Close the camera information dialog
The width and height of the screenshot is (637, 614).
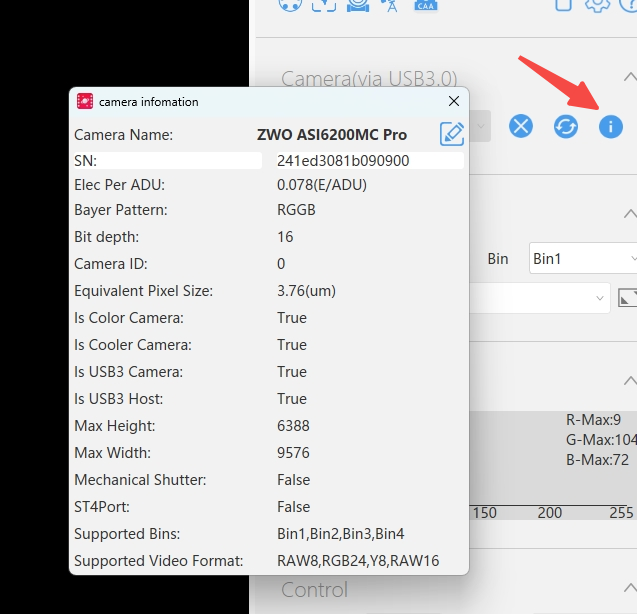[x=454, y=101]
